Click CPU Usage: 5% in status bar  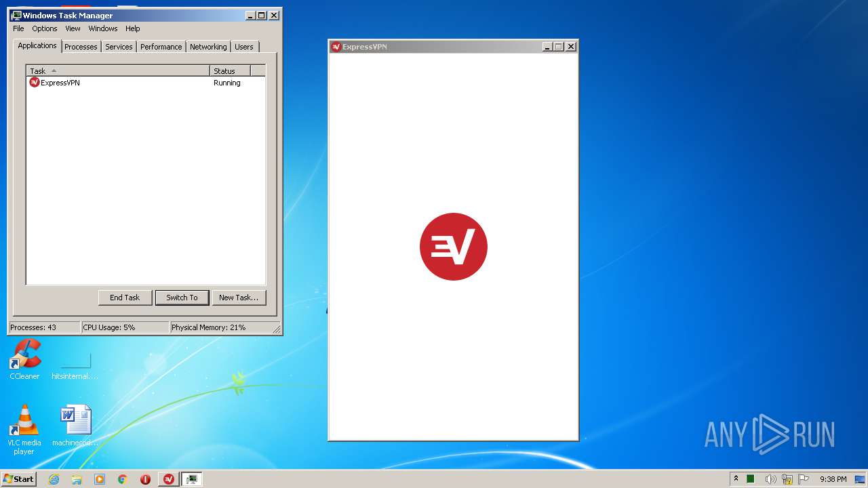tap(125, 327)
